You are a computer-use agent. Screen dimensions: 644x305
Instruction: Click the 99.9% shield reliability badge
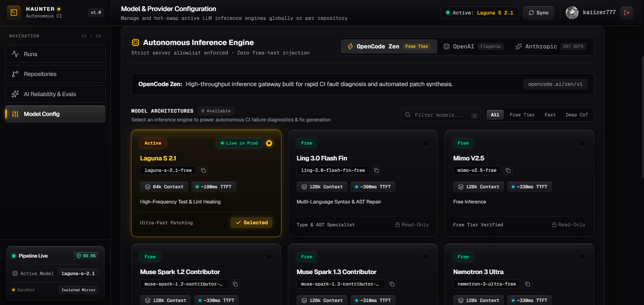click(x=86, y=256)
